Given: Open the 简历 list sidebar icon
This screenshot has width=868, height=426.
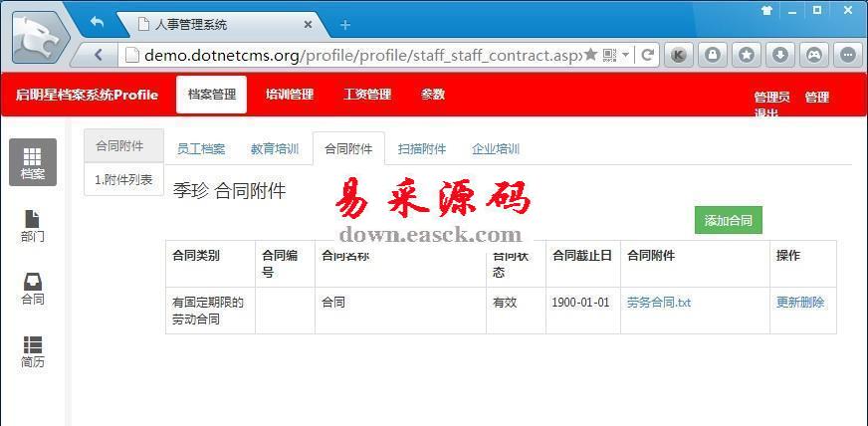Looking at the screenshot, I should (x=33, y=352).
